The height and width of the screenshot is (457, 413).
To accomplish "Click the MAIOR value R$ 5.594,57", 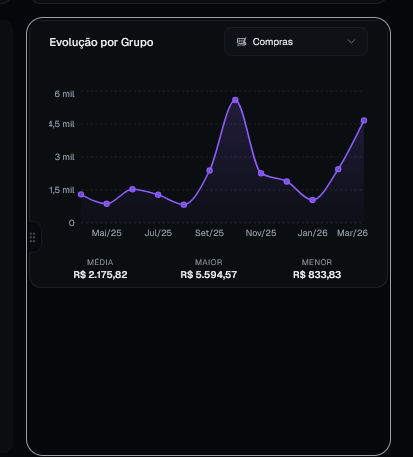I will click(209, 275).
